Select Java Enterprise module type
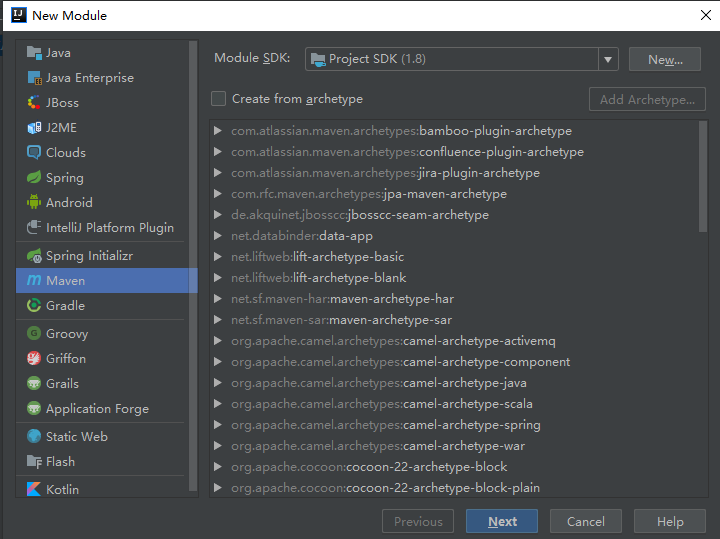The width and height of the screenshot is (720, 539). (89, 78)
